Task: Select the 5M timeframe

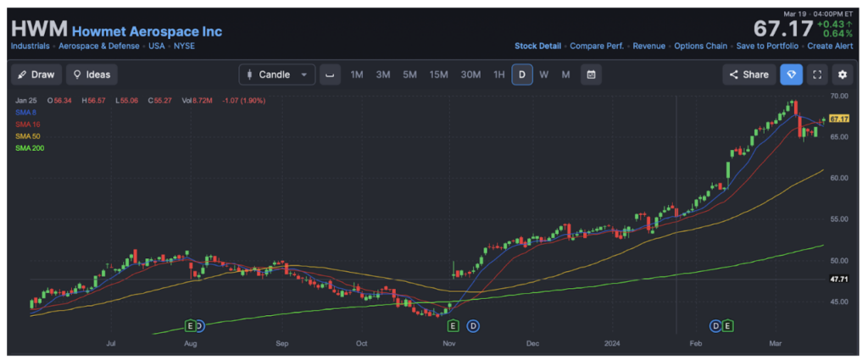Action: point(409,75)
